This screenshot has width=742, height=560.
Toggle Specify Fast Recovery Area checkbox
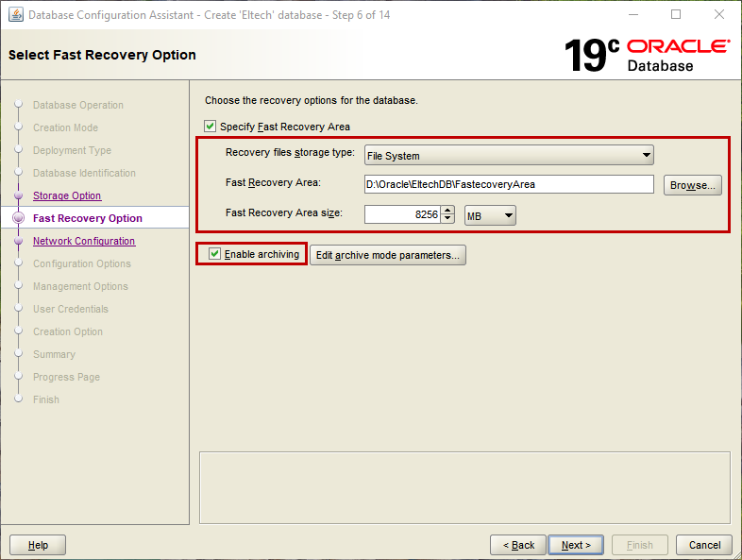(211, 127)
